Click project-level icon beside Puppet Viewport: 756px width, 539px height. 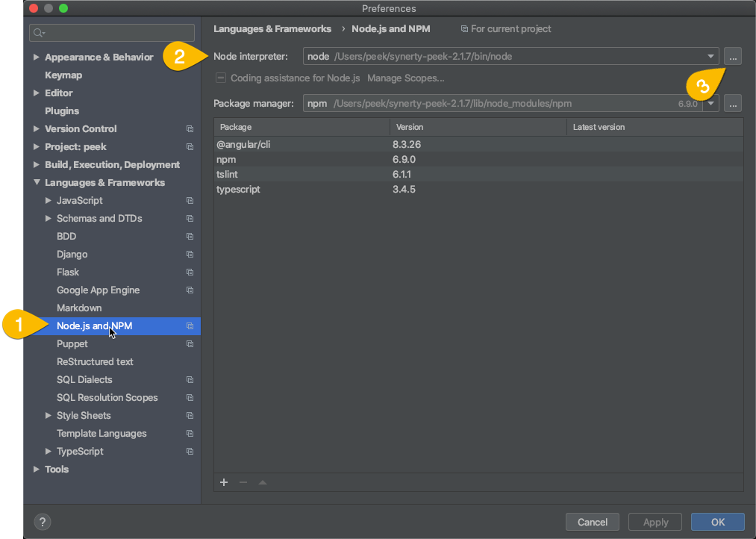[190, 343]
